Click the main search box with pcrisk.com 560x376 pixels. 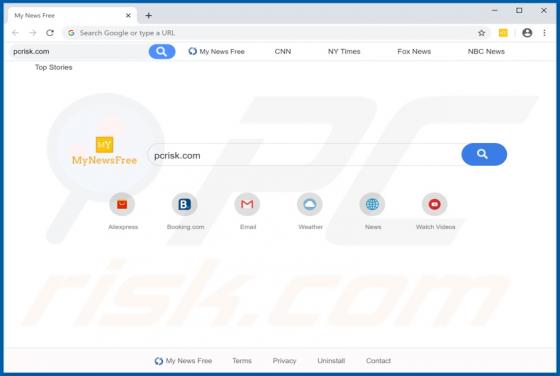tap(305, 155)
